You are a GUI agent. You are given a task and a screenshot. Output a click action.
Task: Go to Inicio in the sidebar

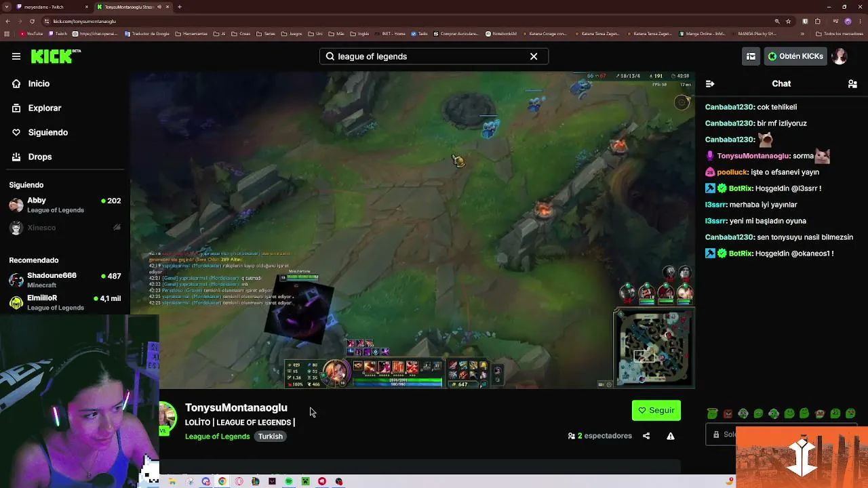pos(39,83)
